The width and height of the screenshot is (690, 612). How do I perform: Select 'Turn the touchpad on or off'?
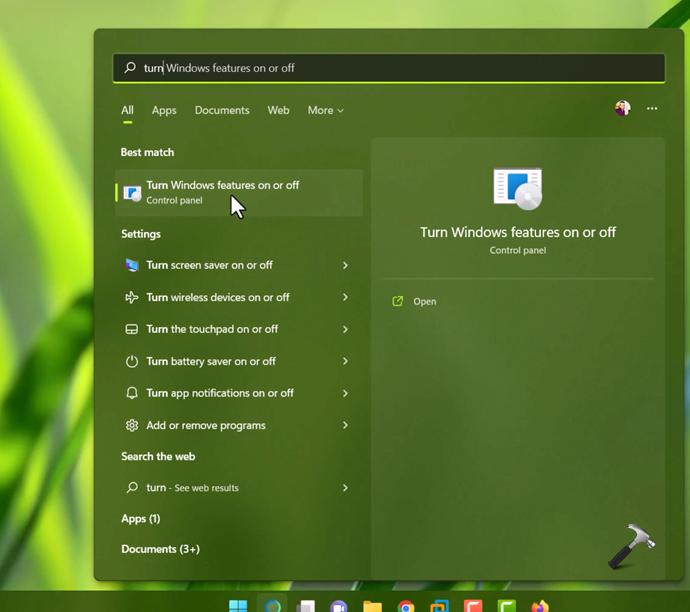239,329
